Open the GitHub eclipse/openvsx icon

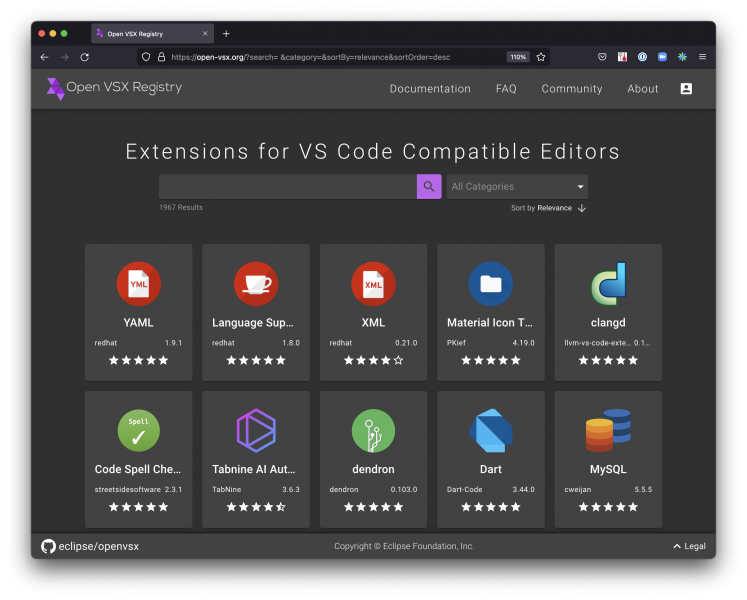pyautogui.click(x=48, y=546)
